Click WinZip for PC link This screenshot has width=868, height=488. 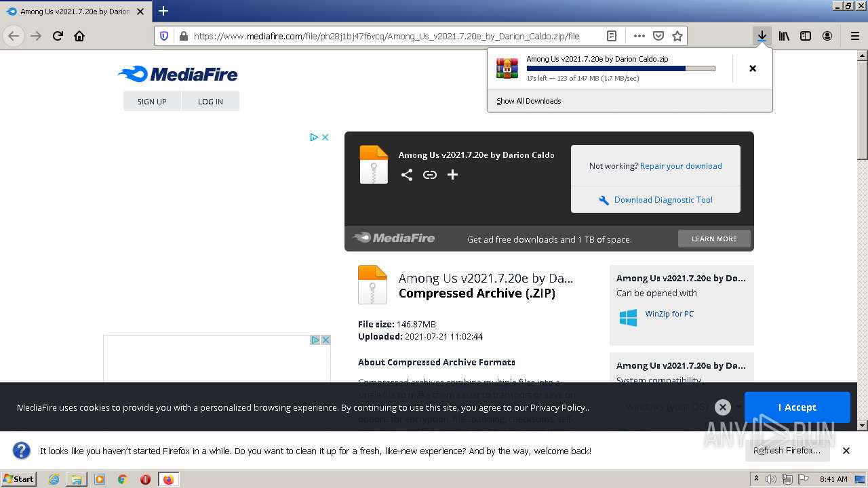669,314
